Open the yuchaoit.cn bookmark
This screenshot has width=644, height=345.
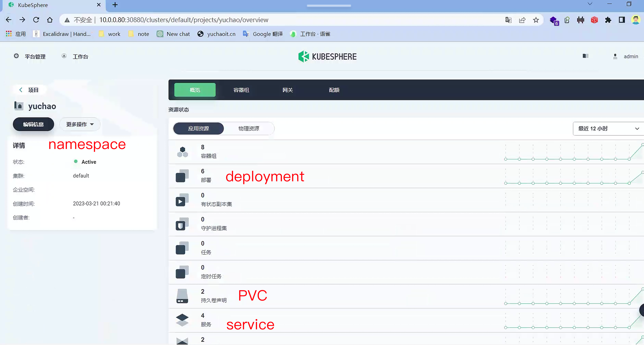[216, 34]
